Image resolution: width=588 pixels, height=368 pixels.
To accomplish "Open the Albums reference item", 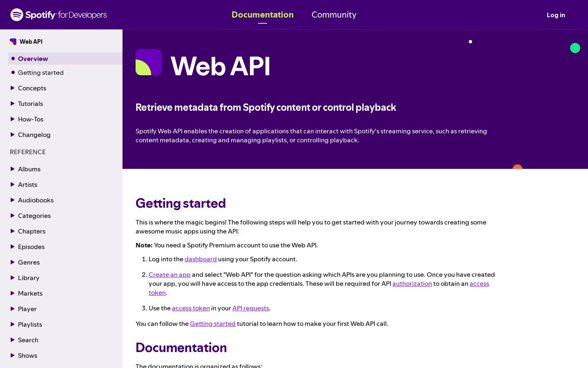I will click(29, 169).
